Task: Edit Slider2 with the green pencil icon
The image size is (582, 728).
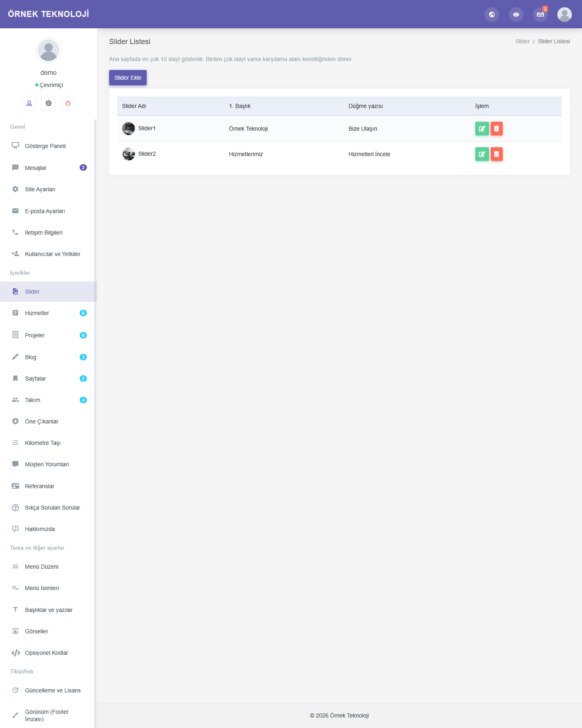Action: point(482,154)
